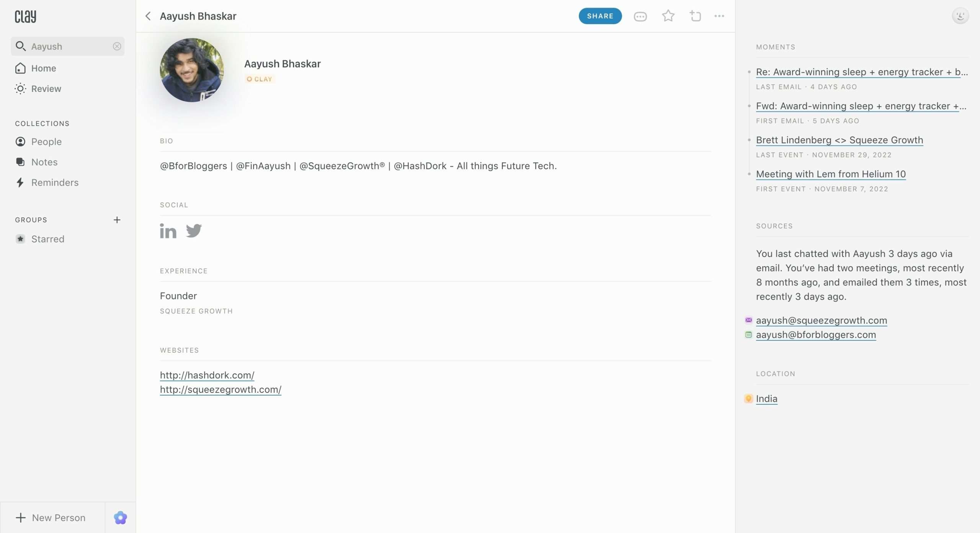Click the orange location pin icon
The width and height of the screenshot is (980, 533).
pyautogui.click(x=748, y=399)
